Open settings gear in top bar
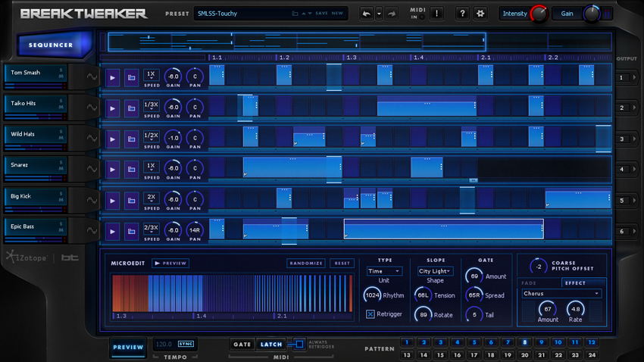This screenshot has height=362, width=644. pyautogui.click(x=480, y=14)
